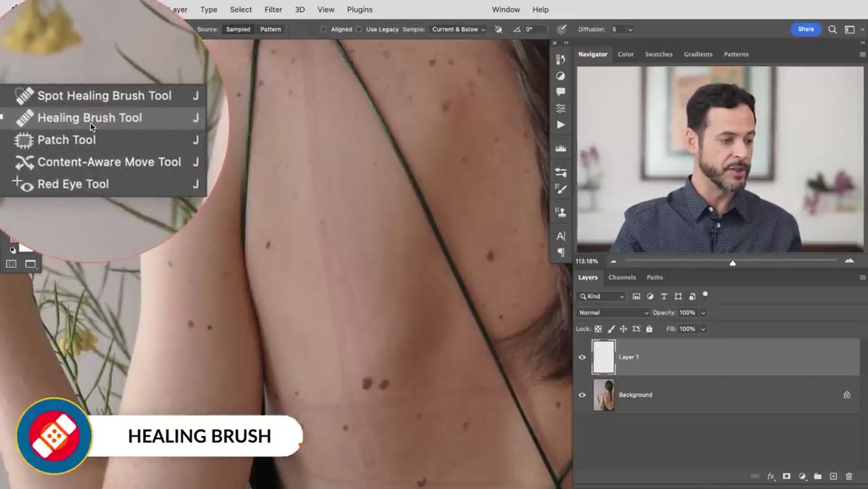The width and height of the screenshot is (868, 489).
Task: Open the Opacity dropdown arrow
Action: pyautogui.click(x=702, y=312)
